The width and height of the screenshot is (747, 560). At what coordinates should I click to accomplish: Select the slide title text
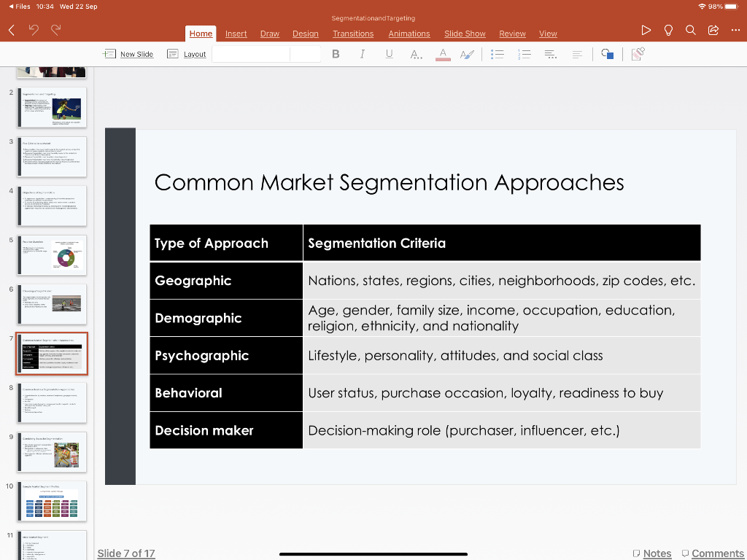point(390,183)
